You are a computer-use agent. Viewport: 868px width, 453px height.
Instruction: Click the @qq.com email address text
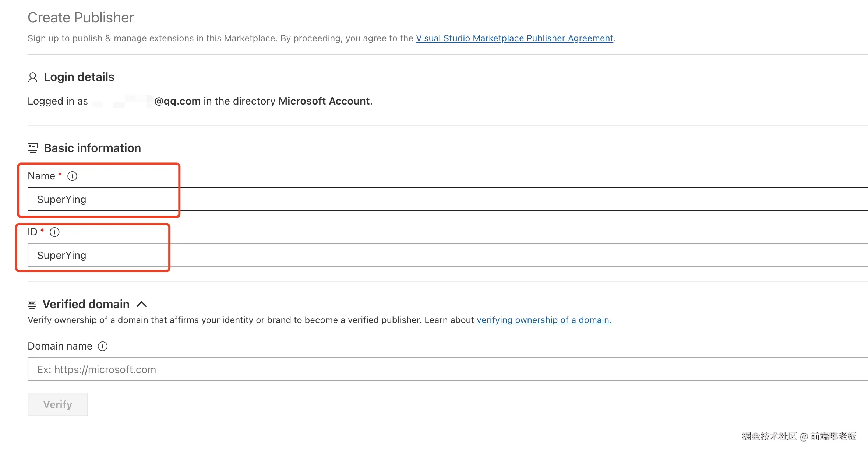[177, 101]
